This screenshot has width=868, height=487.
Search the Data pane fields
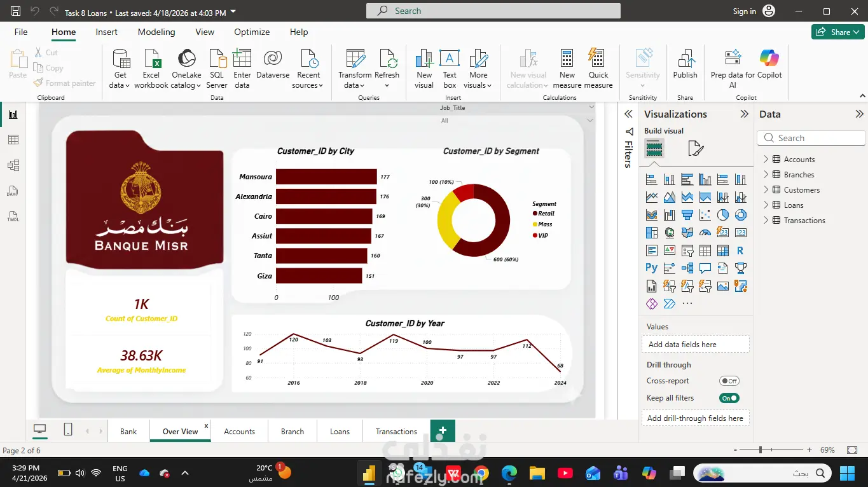[x=811, y=138]
